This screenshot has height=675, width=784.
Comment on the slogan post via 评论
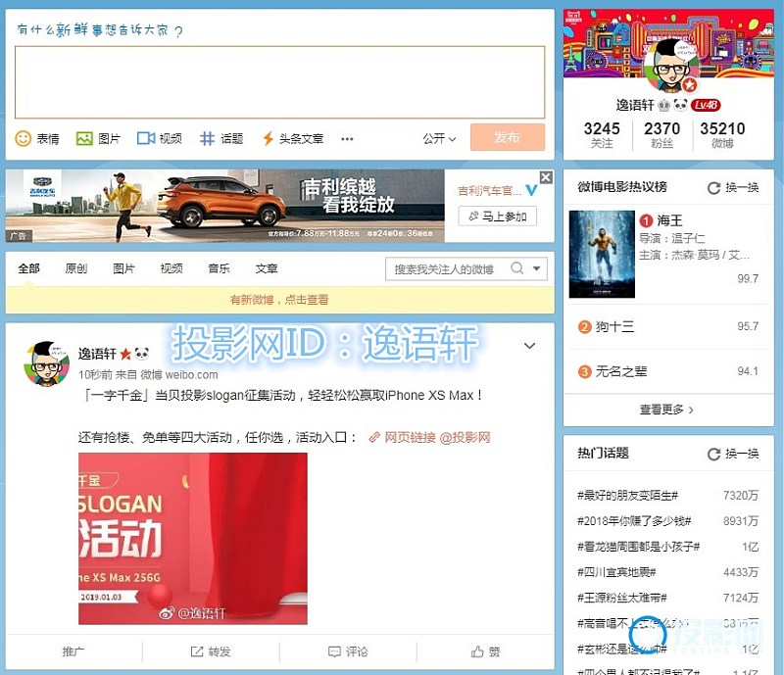pos(348,651)
